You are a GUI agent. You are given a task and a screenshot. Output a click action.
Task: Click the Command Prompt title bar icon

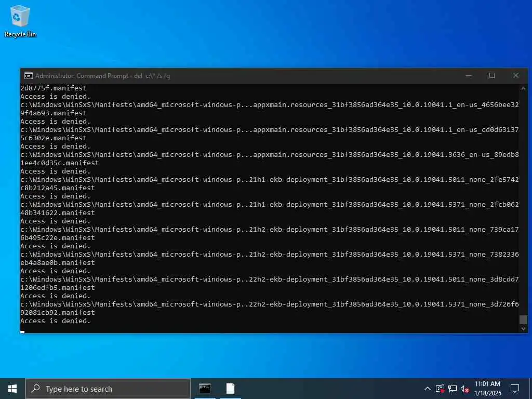[x=29, y=76]
